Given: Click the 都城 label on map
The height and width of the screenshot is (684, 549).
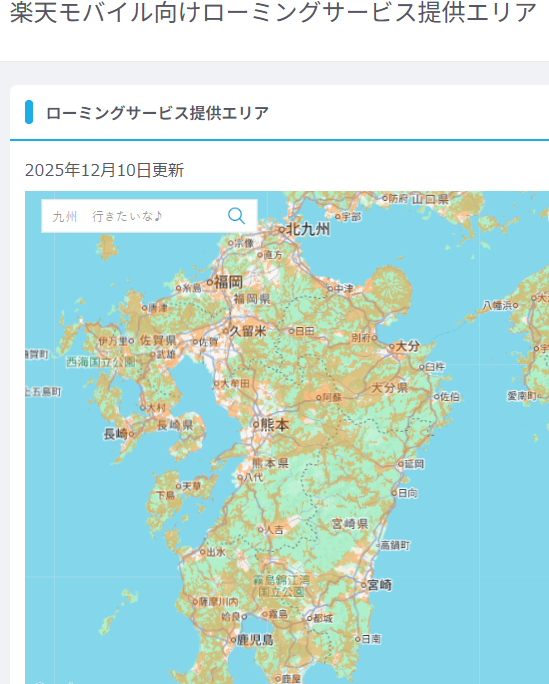Looking at the screenshot, I should (x=323, y=618).
